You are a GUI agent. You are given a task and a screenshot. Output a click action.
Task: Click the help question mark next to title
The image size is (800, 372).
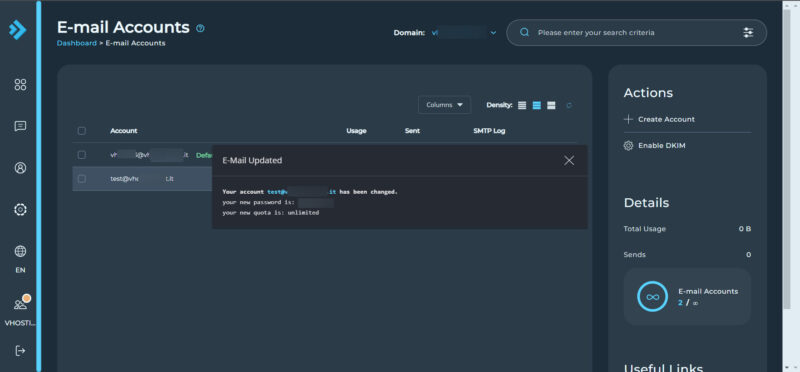[201, 29]
